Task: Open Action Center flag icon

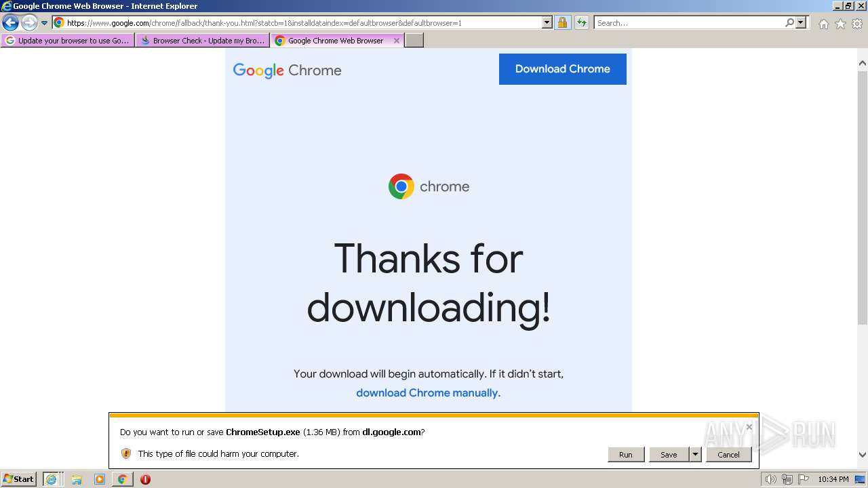Action: pos(804,479)
